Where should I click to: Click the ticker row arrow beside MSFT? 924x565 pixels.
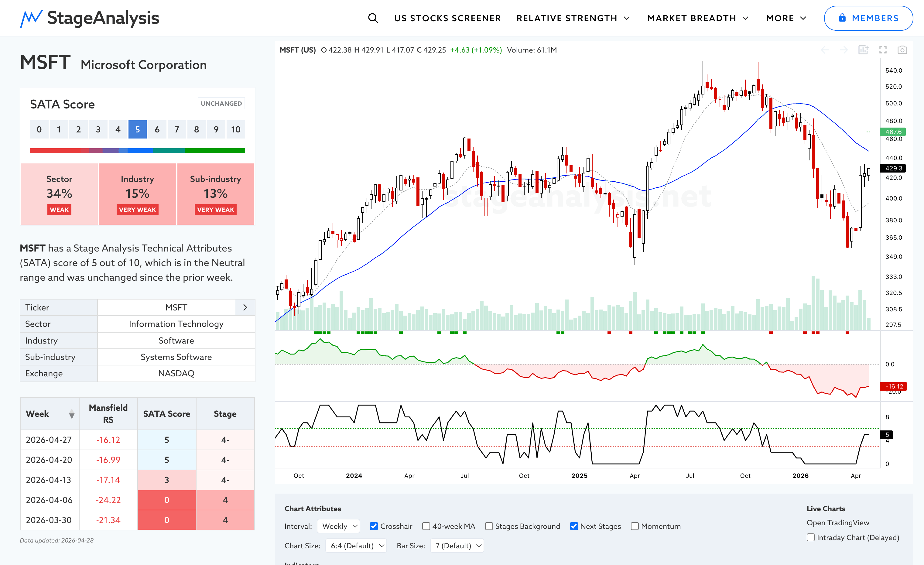245,307
